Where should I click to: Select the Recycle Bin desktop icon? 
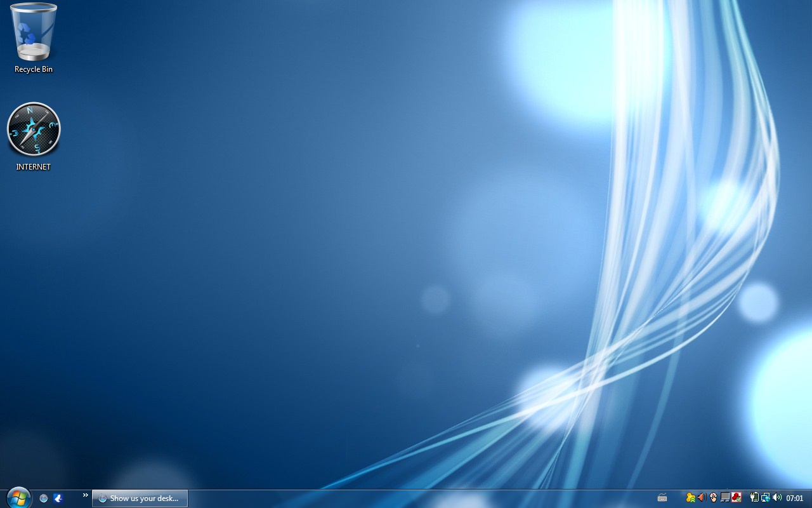coord(34,32)
